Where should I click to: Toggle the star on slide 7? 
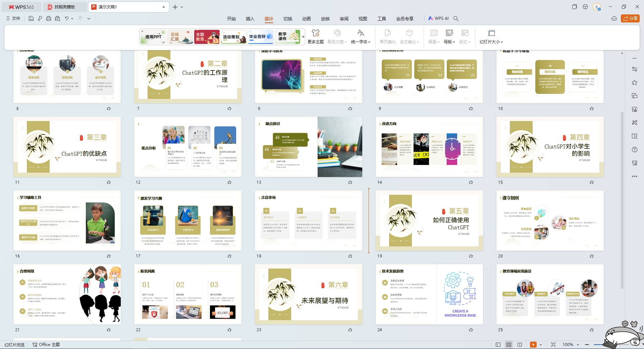coord(229,109)
